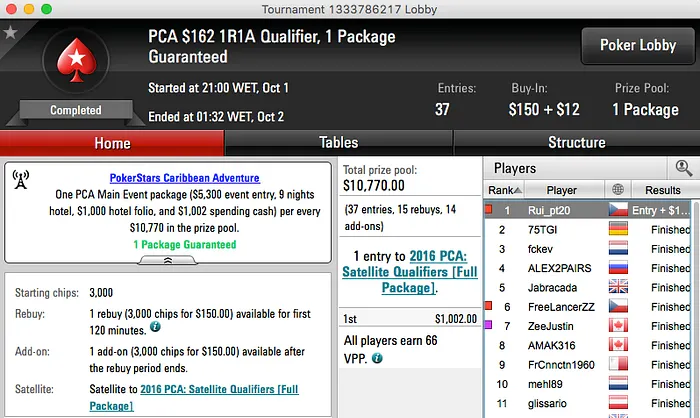Screen dimensions: 700x418
Task: Switch to the Tables tab
Action: 338,143
